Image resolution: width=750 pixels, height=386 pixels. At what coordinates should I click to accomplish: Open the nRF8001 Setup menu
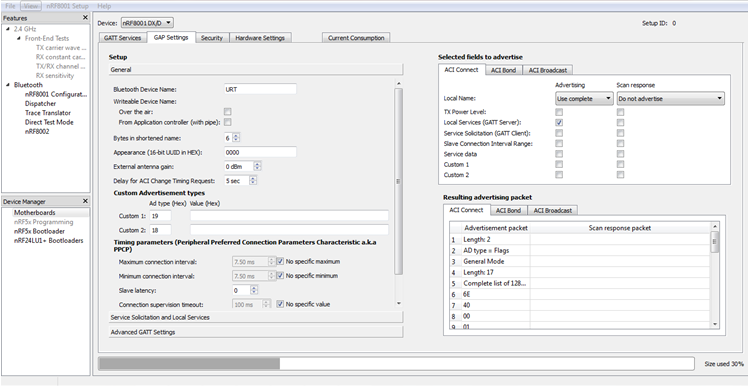coord(67,6)
